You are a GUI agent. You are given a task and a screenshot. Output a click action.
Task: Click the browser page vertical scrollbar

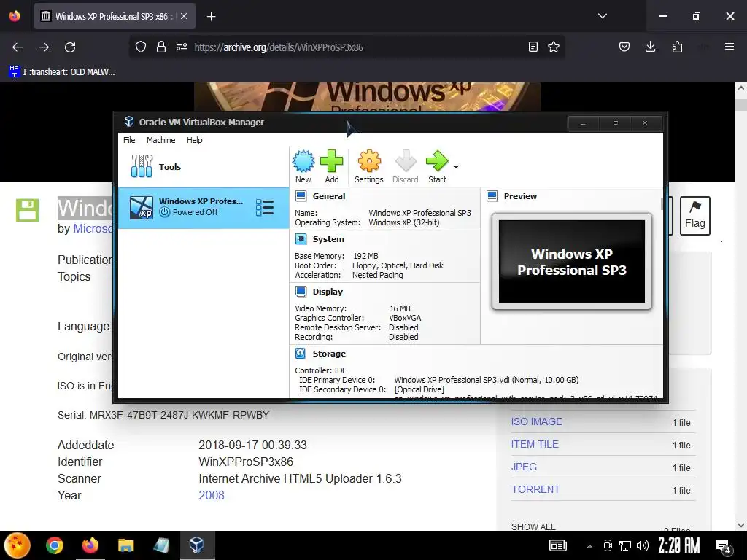741,306
